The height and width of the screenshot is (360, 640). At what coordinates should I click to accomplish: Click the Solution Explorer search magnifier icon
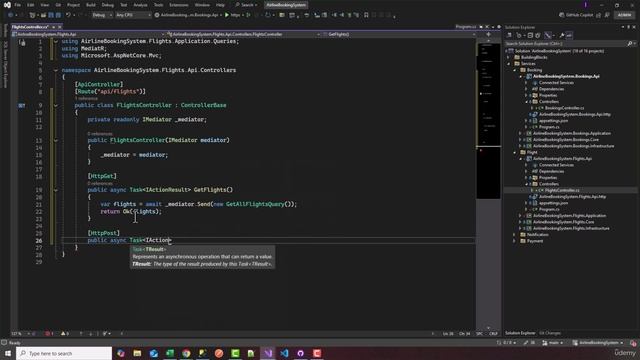point(629,43)
